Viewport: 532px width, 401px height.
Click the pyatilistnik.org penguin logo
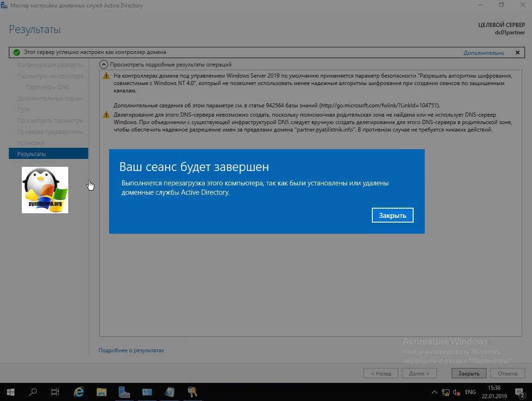pos(45,190)
